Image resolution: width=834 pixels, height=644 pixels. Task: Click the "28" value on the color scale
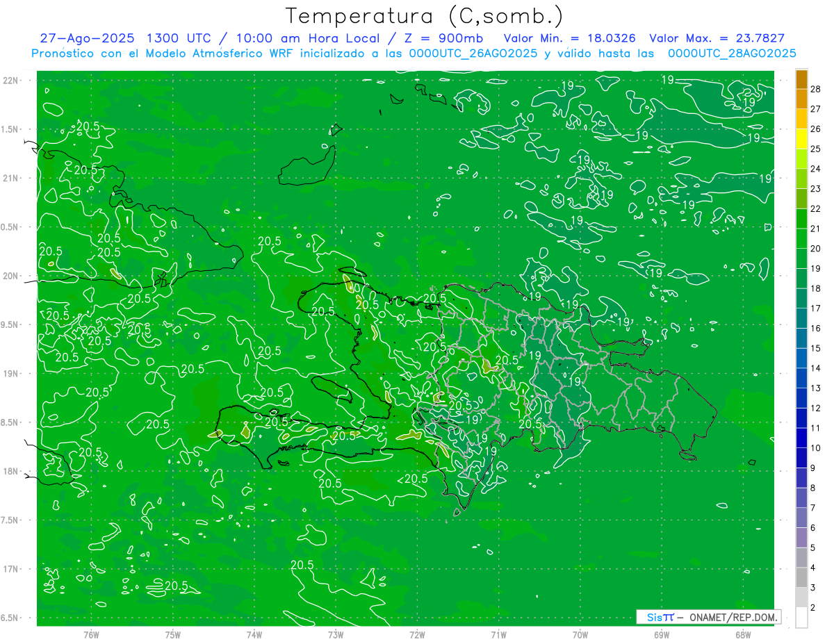coord(816,88)
